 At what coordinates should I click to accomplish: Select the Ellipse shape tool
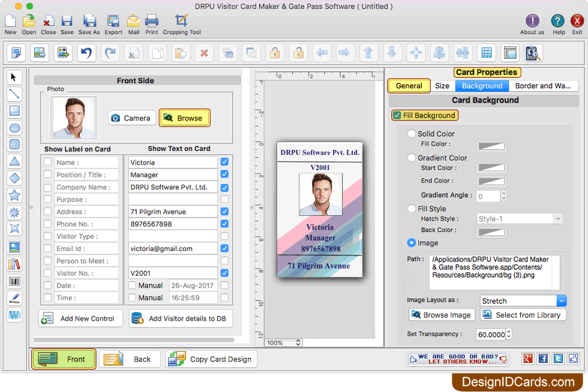click(14, 128)
